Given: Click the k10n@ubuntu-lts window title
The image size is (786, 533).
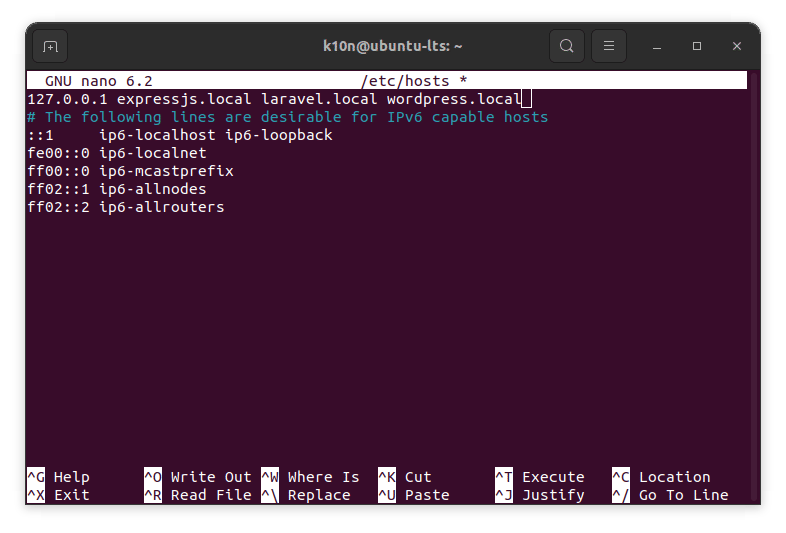Looking at the screenshot, I should 392,46.
